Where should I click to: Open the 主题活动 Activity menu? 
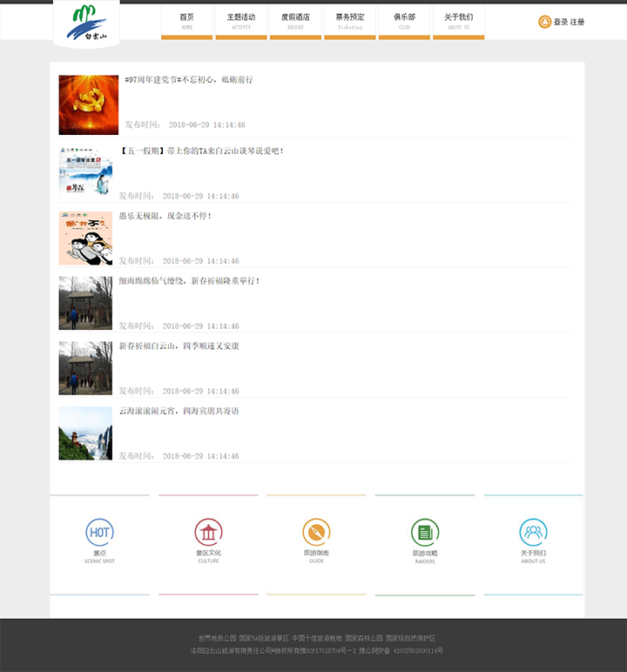241,21
